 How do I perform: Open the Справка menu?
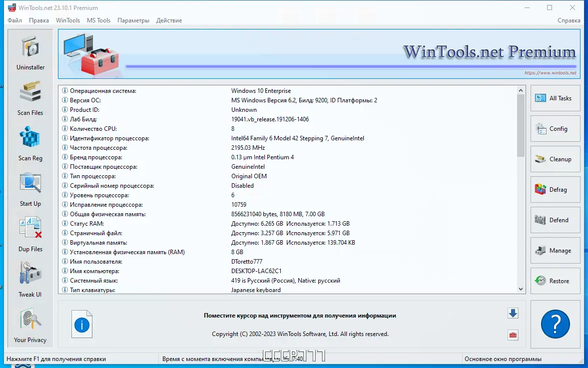[569, 20]
